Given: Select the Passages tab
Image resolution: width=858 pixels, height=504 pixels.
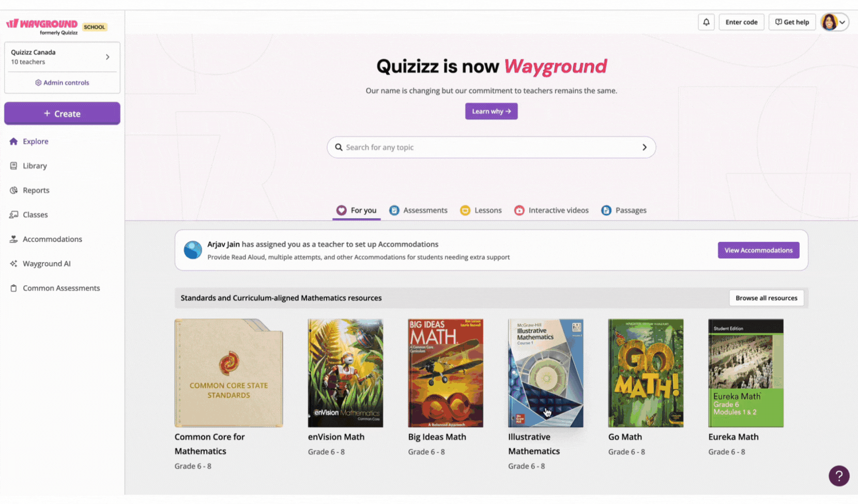Looking at the screenshot, I should coord(624,210).
